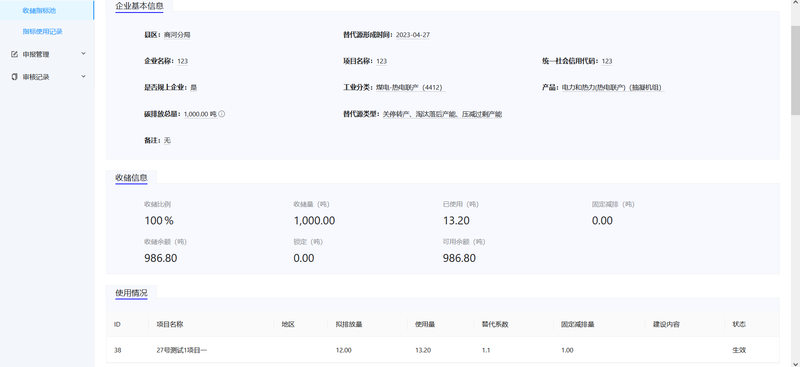The image size is (800, 367).
Task: Select the 审核记录 menu label
Action: coord(36,77)
